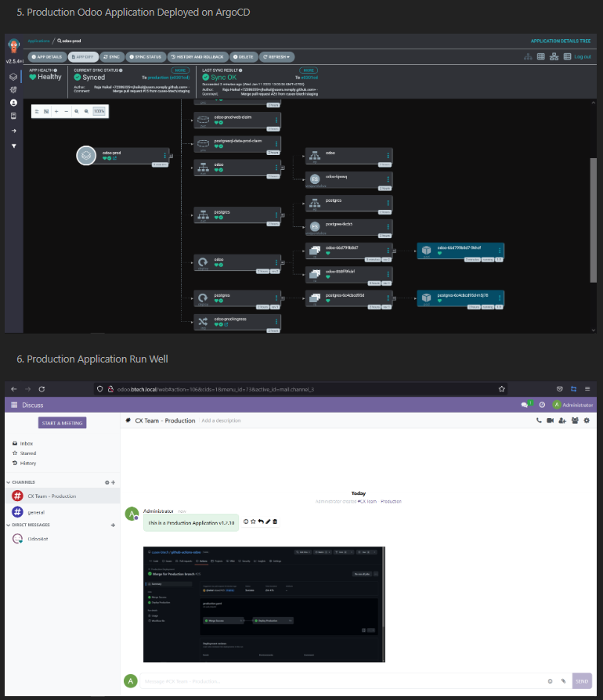Reload the browser page
Viewport: 603px width, 700px height.
pyautogui.click(x=42, y=389)
